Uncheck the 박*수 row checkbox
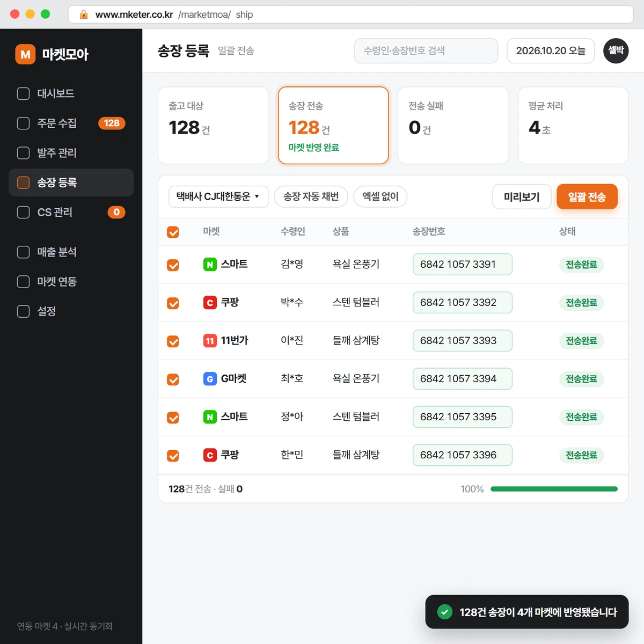The image size is (644, 644). (173, 303)
